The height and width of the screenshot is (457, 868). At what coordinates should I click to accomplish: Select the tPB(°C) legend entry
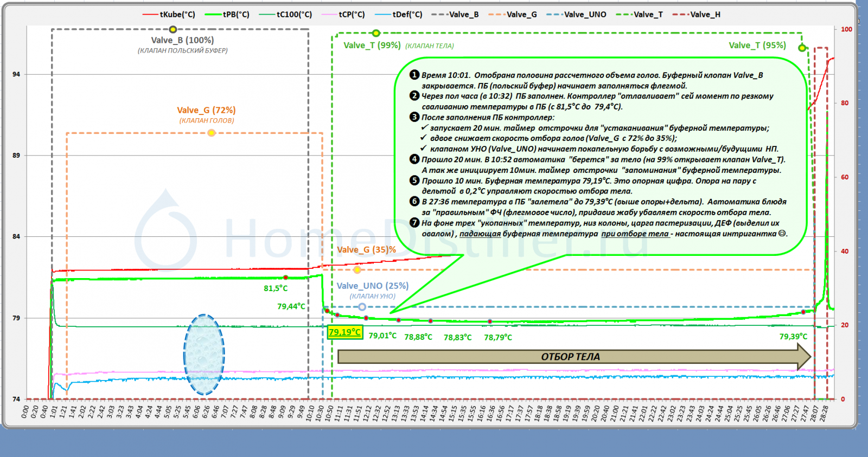tap(227, 15)
